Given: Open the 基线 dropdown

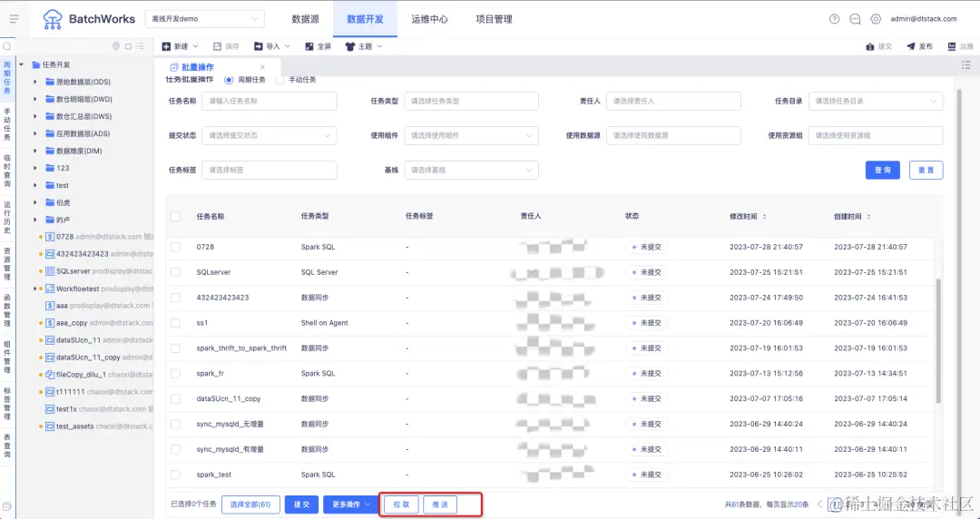Looking at the screenshot, I should (471, 170).
